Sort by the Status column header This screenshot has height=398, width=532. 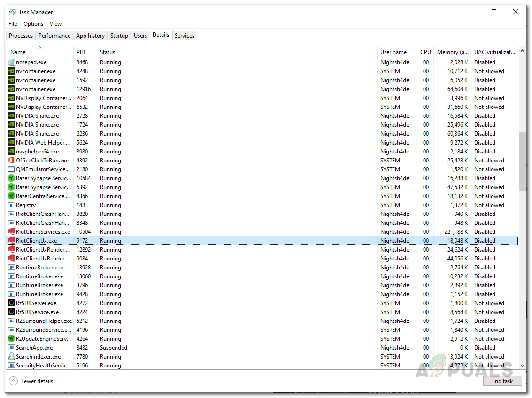coord(237,52)
